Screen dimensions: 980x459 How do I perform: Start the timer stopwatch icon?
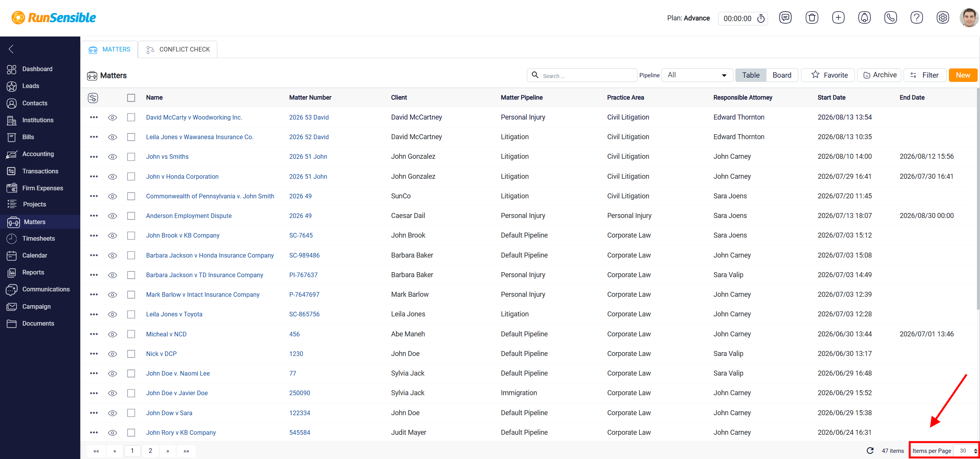[x=761, y=18]
